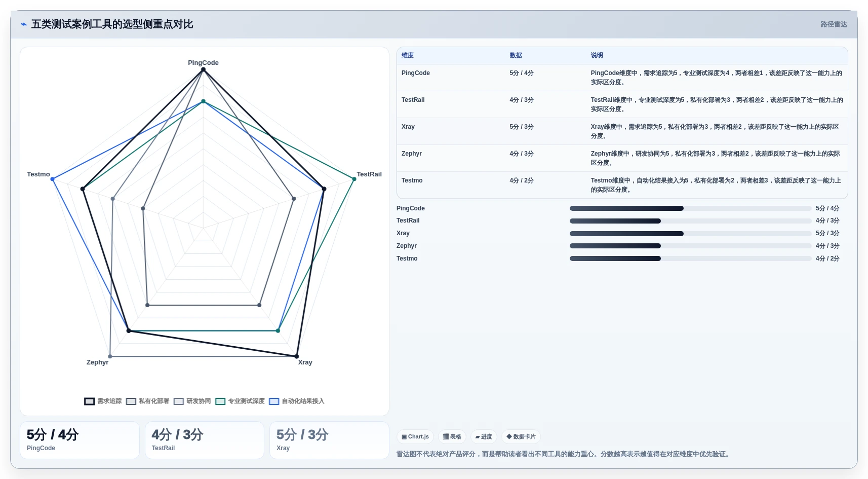Image resolution: width=868 pixels, height=479 pixels.
Task: Click the Testmo progress bar
Action: pyautogui.click(x=690, y=259)
